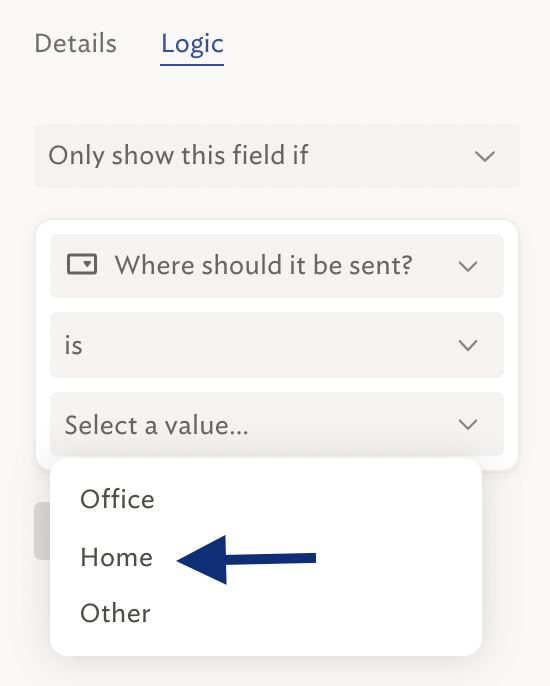Click the "Select a value..." field
550x686 pixels.
(x=277, y=424)
